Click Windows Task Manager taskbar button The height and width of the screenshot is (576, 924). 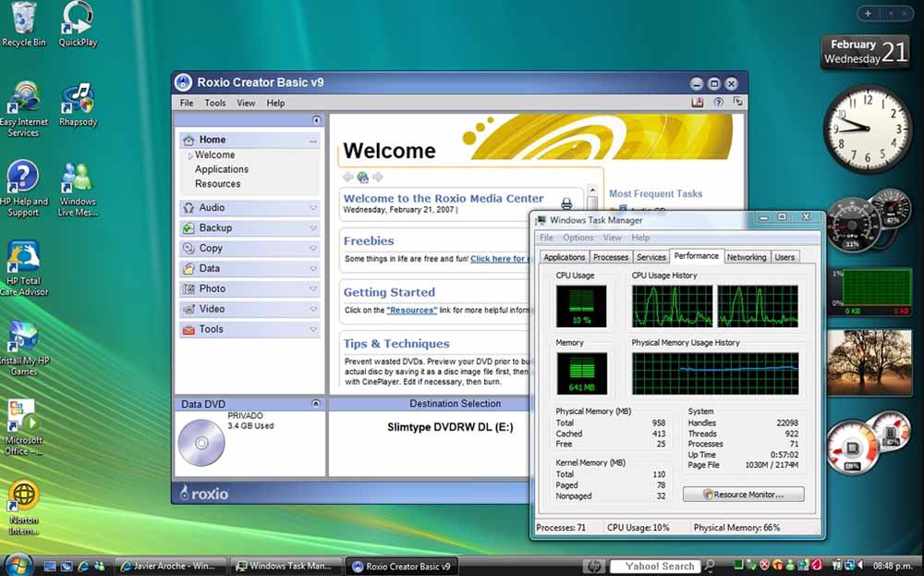[x=286, y=566]
